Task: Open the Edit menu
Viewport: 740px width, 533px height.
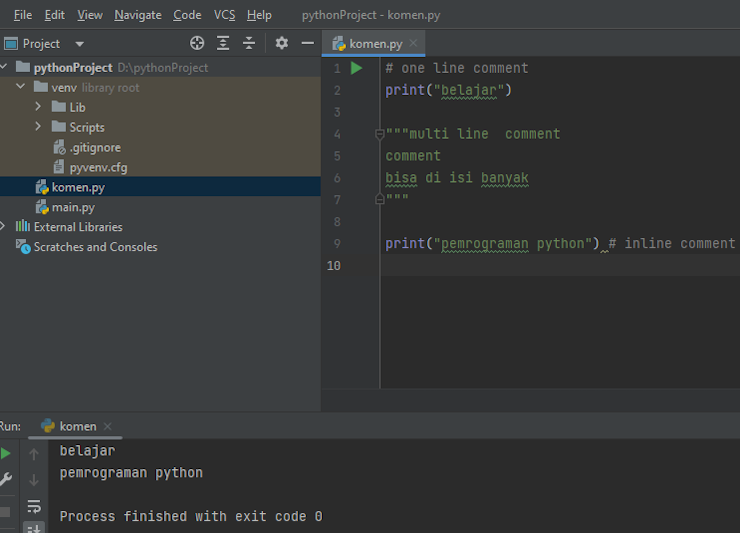Action: (x=54, y=15)
